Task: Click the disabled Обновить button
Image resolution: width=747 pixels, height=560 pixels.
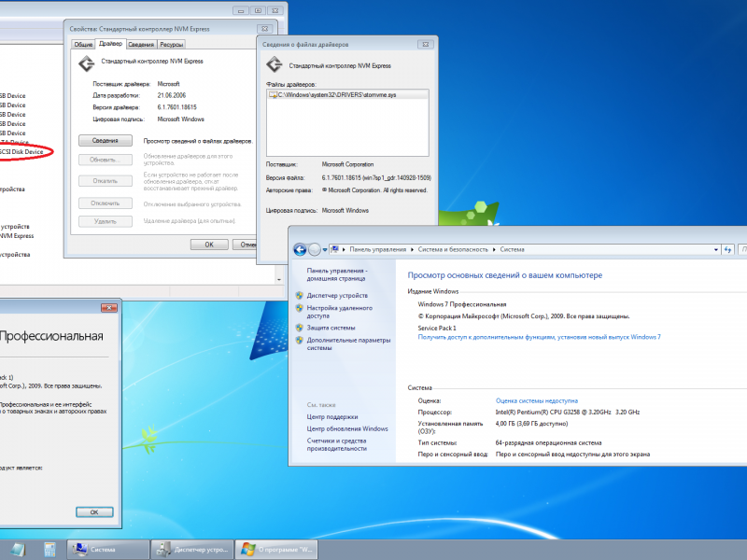Action: (106, 160)
